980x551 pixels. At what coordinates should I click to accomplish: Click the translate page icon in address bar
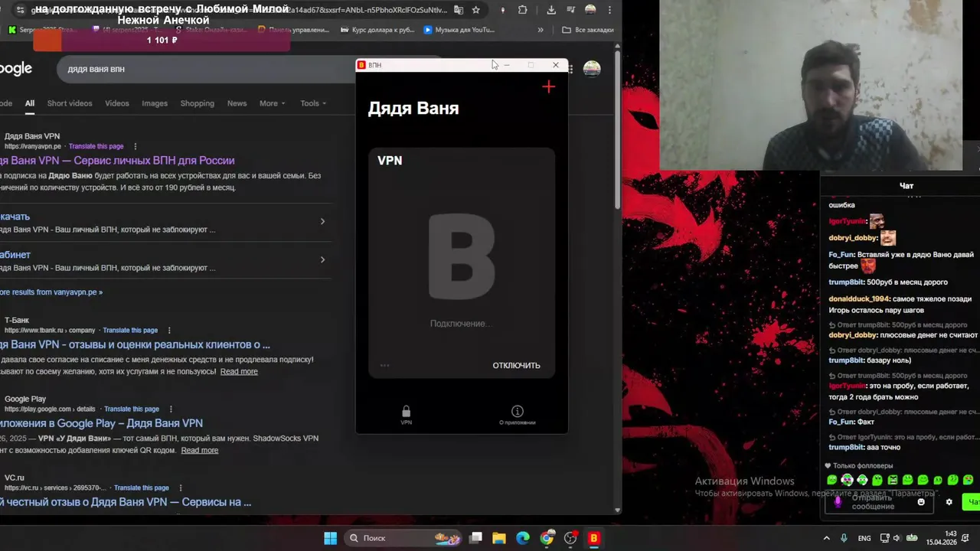click(459, 10)
